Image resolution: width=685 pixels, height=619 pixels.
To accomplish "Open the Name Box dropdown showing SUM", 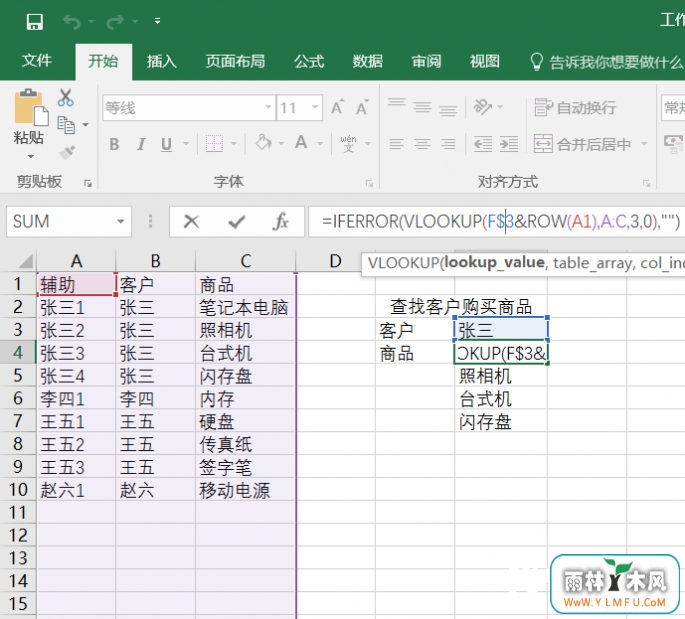I will point(121,221).
